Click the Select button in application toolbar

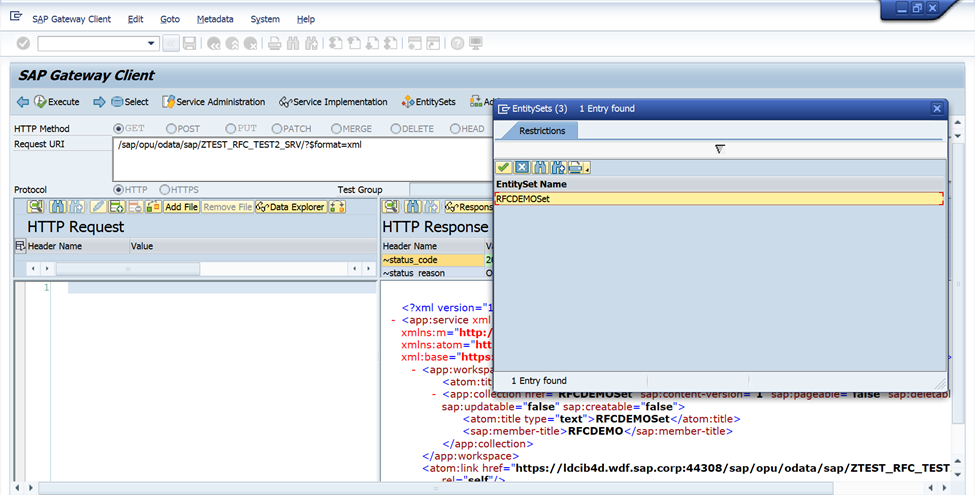click(129, 101)
